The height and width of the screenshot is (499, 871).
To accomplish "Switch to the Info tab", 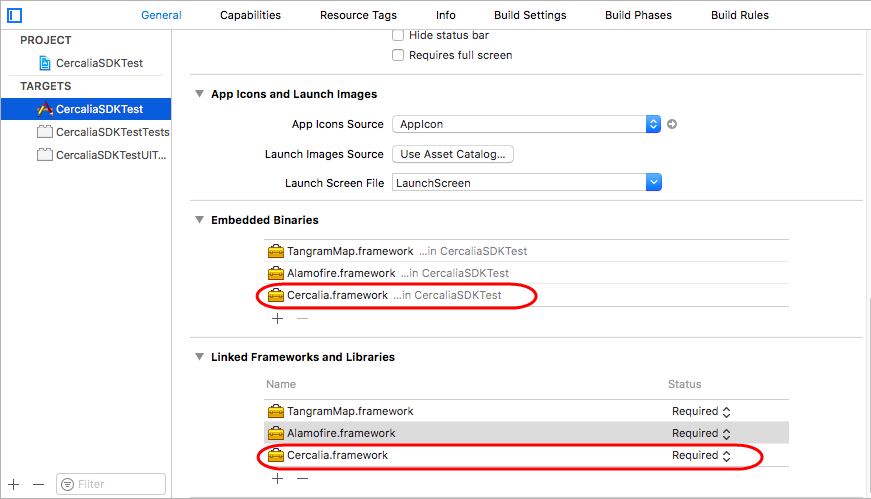I will (445, 15).
